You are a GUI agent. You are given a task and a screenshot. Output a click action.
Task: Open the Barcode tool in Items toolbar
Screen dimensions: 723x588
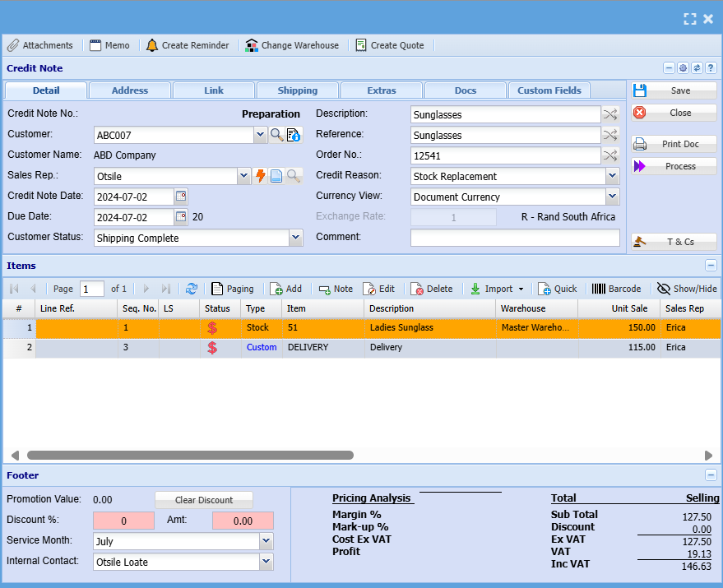click(616, 289)
